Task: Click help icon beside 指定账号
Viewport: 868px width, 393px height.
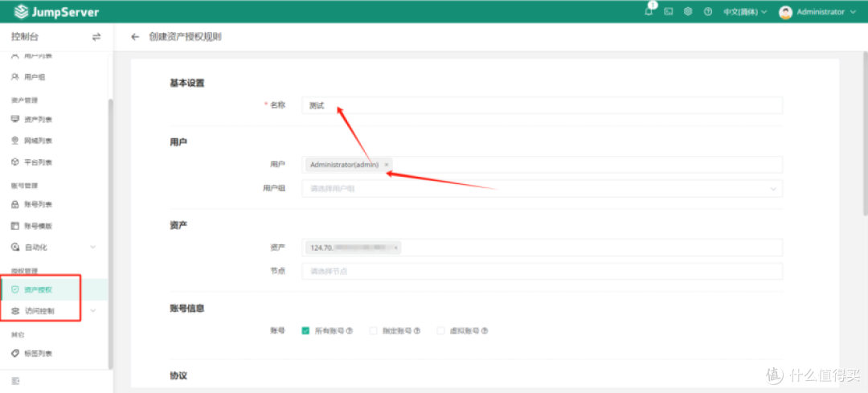Action: click(x=417, y=331)
